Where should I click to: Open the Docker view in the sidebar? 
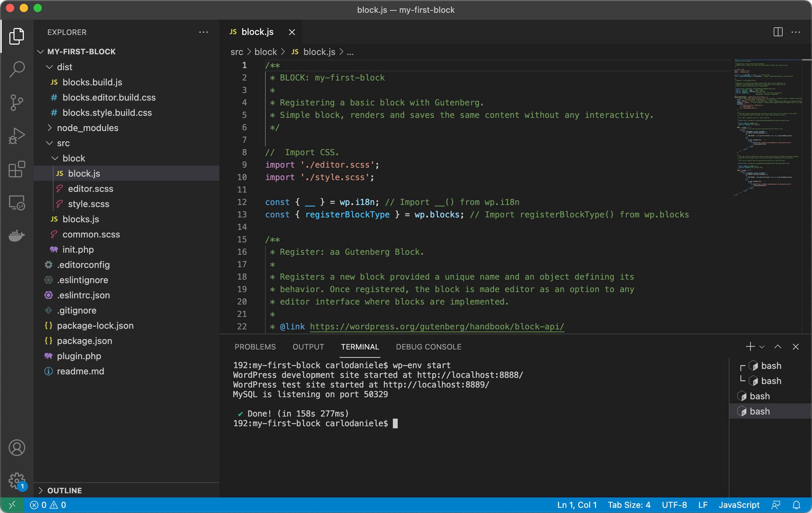click(16, 236)
